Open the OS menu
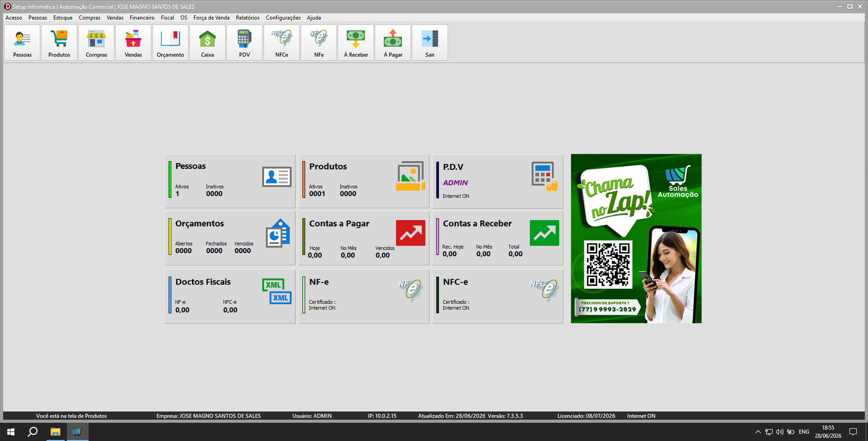 [184, 18]
